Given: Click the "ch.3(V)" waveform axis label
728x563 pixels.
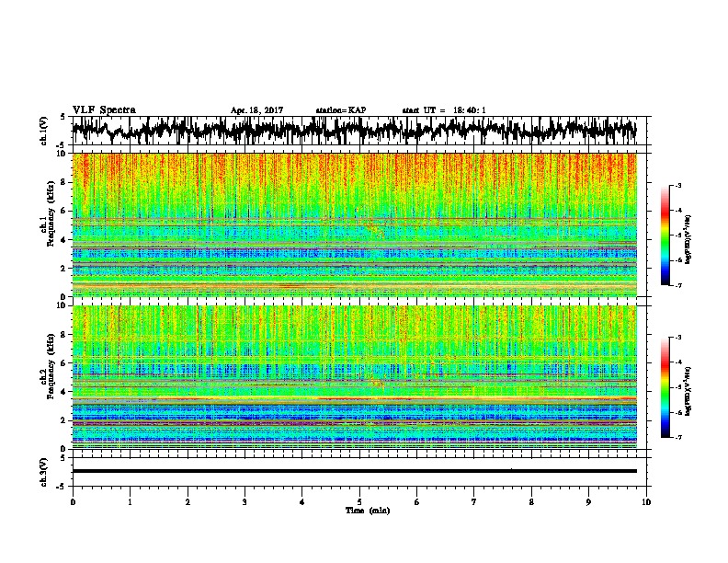Looking at the screenshot, I should tap(43, 473).
